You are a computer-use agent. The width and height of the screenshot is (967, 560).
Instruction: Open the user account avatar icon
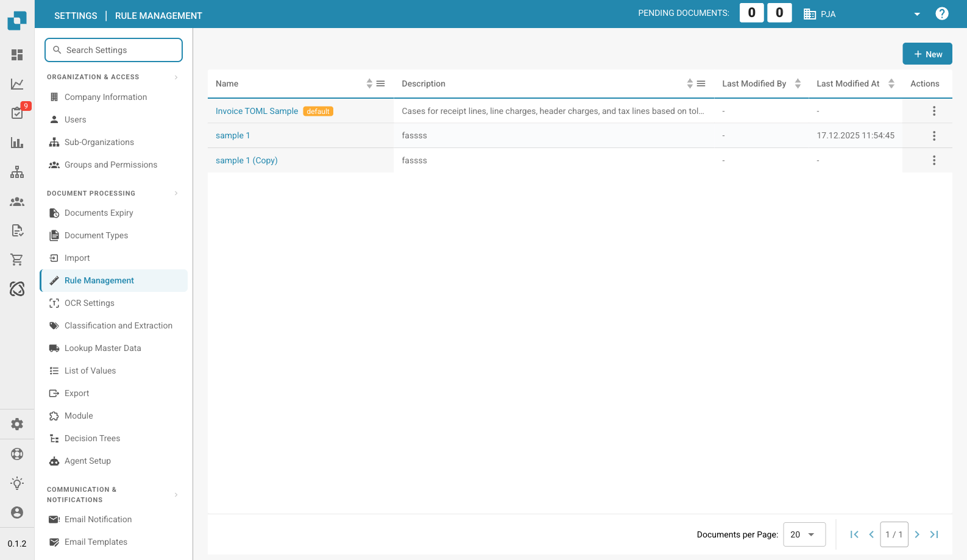(17, 512)
